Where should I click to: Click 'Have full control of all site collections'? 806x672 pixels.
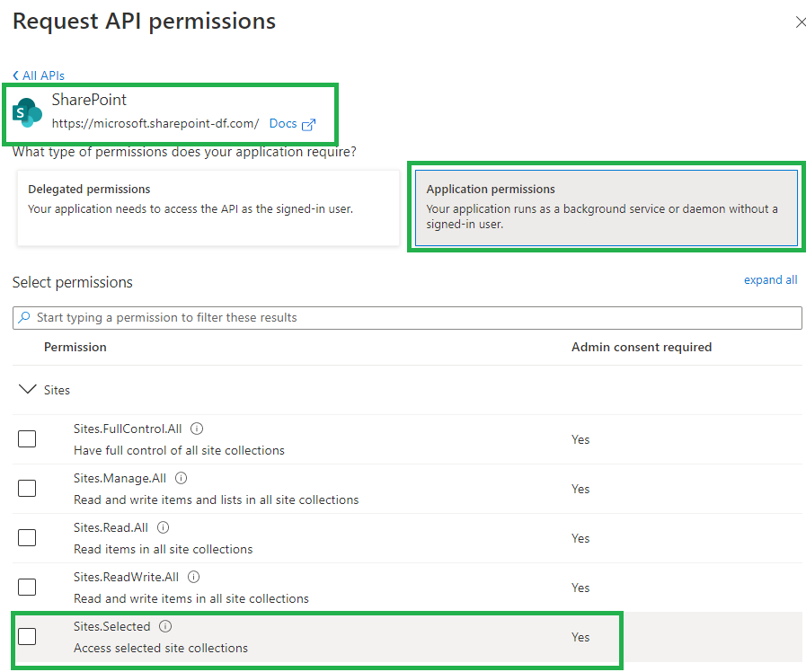point(179,450)
